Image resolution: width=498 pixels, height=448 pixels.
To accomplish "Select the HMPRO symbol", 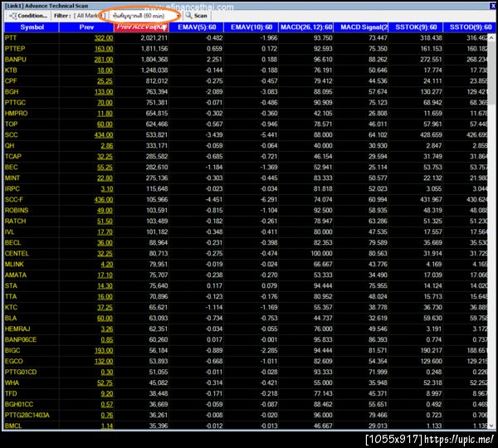I will click(16, 114).
